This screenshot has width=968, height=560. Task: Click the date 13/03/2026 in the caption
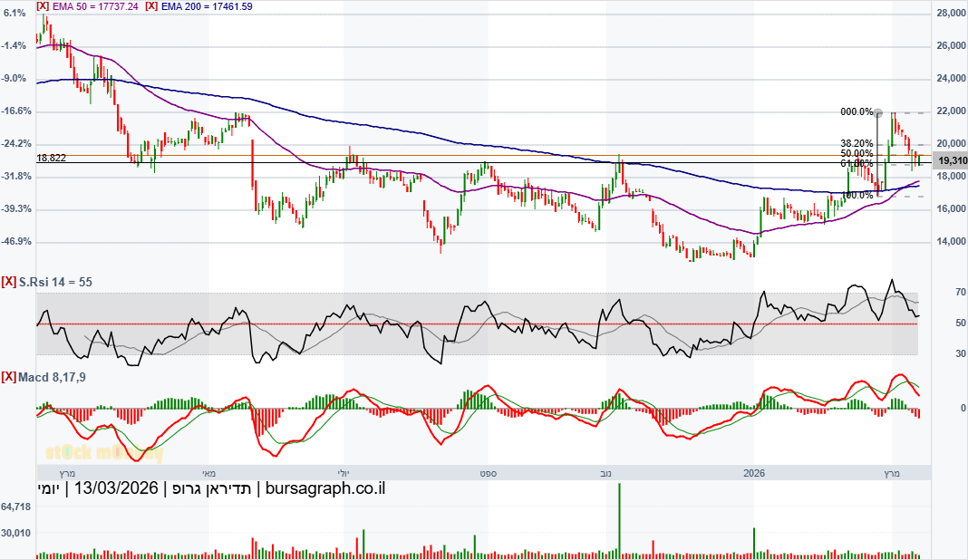click(116, 488)
